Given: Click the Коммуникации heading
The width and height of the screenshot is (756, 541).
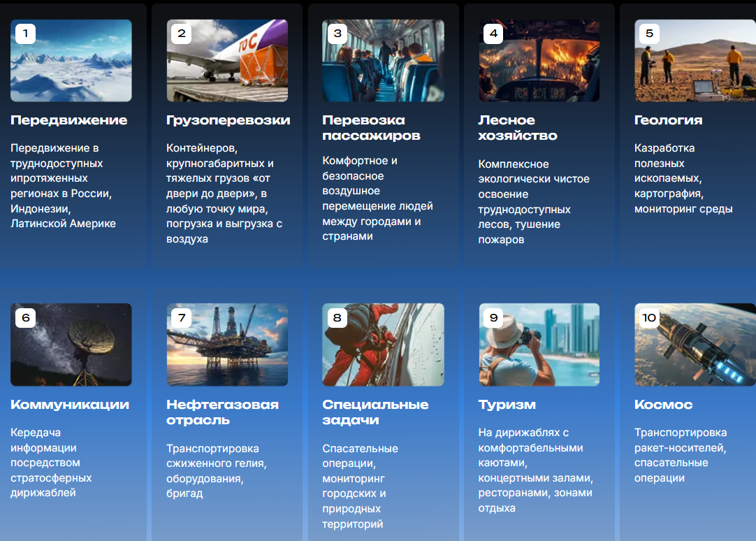Looking at the screenshot, I should [x=70, y=405].
